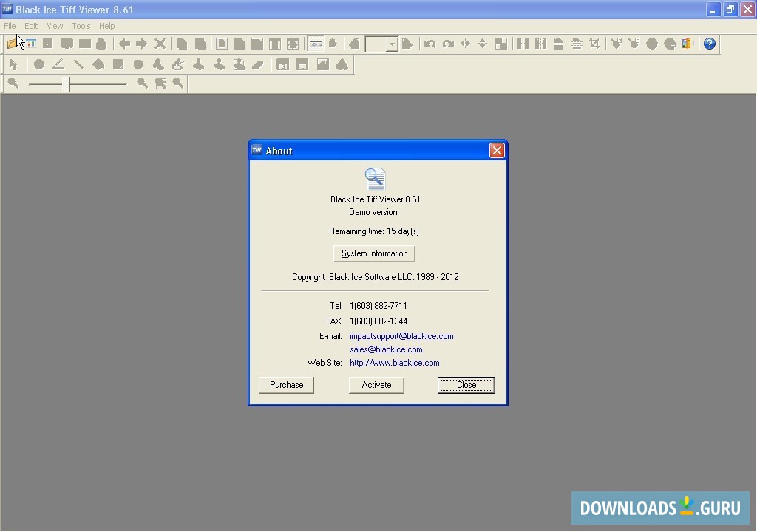Open the http://www.blackice.com website link

point(395,363)
